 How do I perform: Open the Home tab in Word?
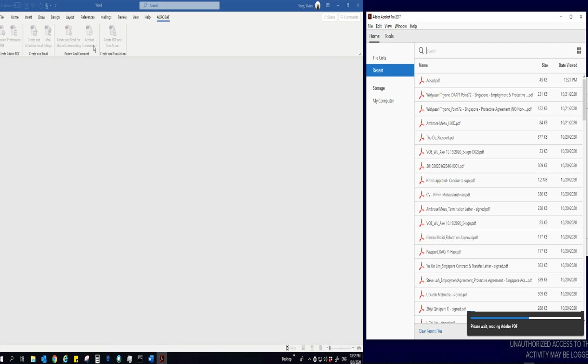(15, 17)
